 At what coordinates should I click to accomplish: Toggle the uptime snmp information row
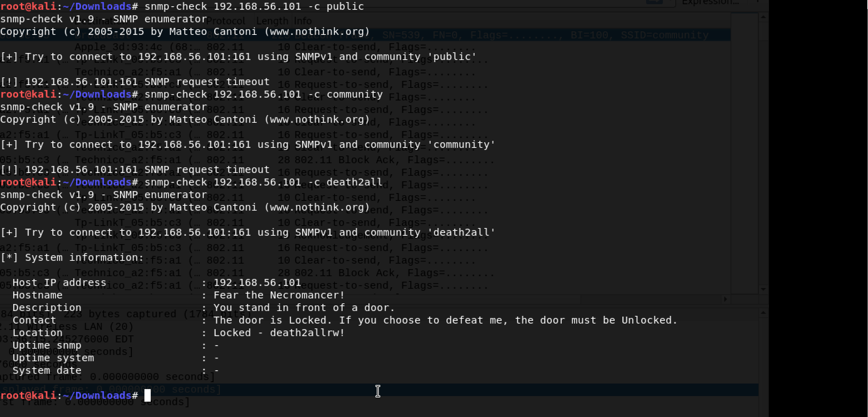(x=46, y=345)
